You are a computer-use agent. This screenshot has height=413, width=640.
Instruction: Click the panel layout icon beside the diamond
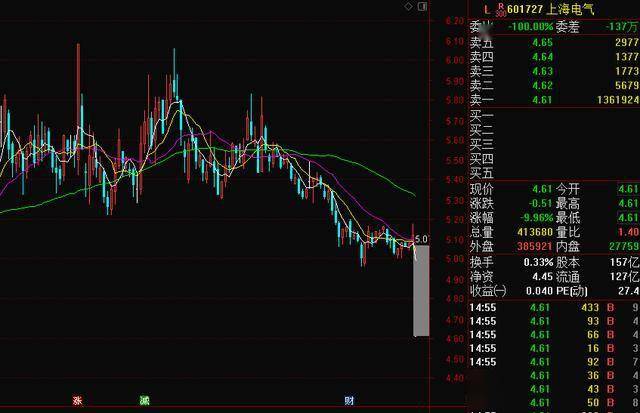pyautogui.click(x=422, y=6)
